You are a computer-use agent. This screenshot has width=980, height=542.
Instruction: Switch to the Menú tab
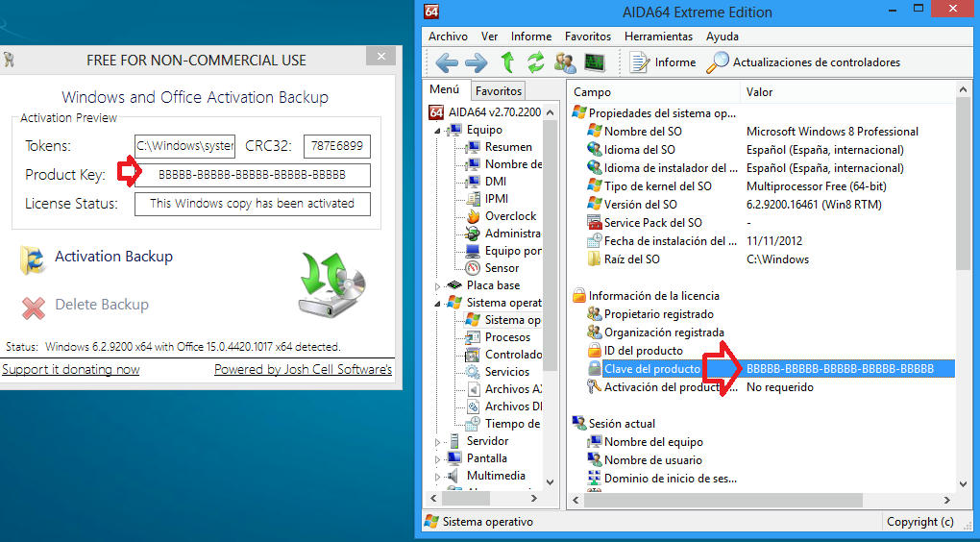[x=445, y=89]
